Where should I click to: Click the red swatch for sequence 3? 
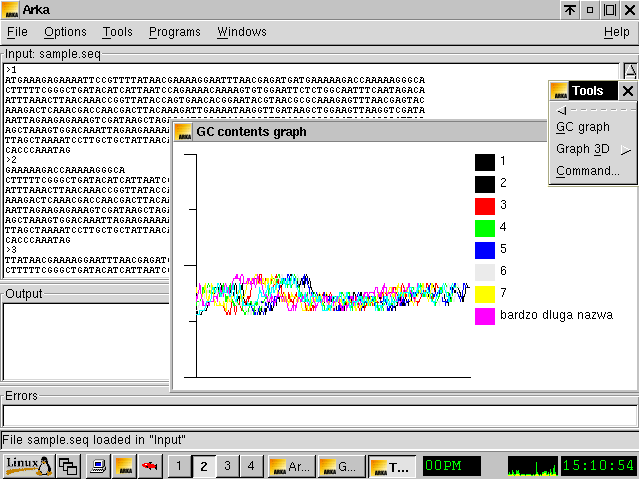coord(485,206)
